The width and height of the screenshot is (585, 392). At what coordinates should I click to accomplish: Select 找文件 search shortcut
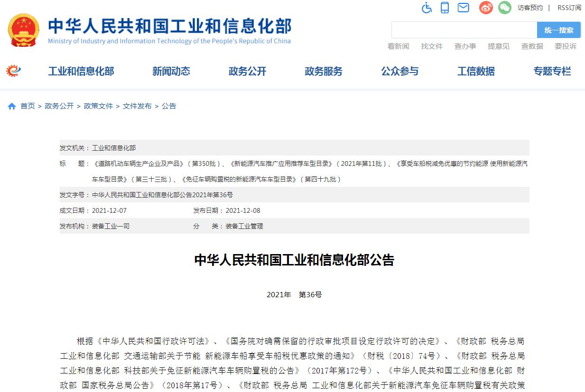coord(432,46)
